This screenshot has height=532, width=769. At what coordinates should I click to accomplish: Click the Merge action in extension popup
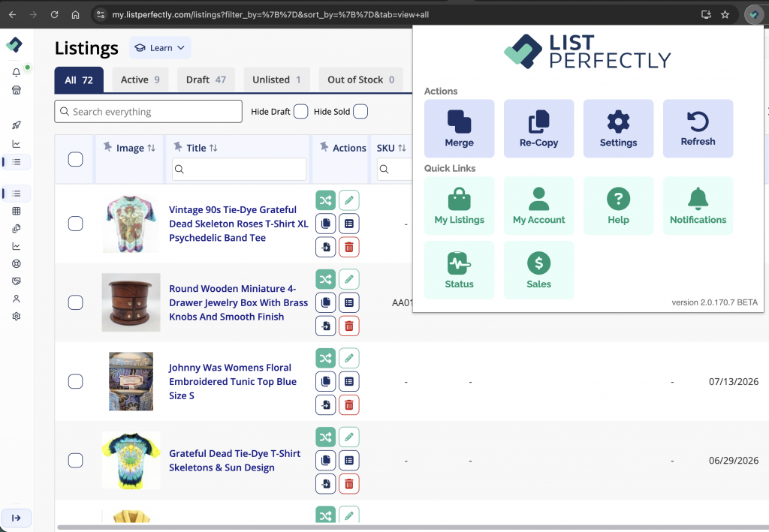tap(459, 128)
